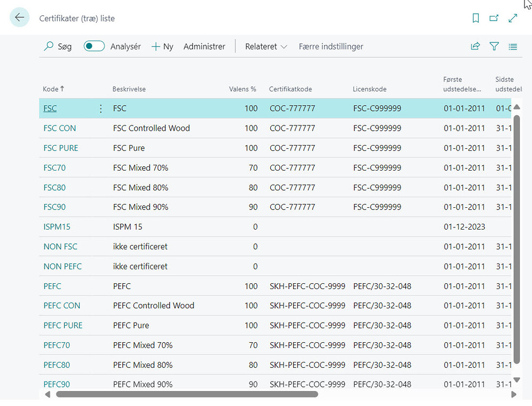
Task: Click FSC-C999999 in the FSC90 row
Action: (x=377, y=207)
